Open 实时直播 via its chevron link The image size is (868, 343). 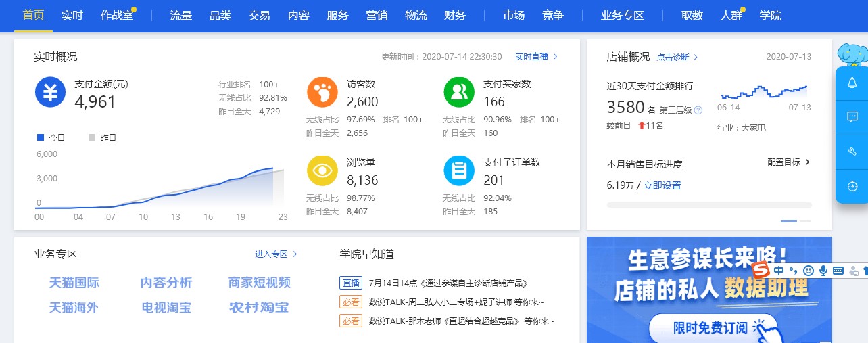(537, 57)
